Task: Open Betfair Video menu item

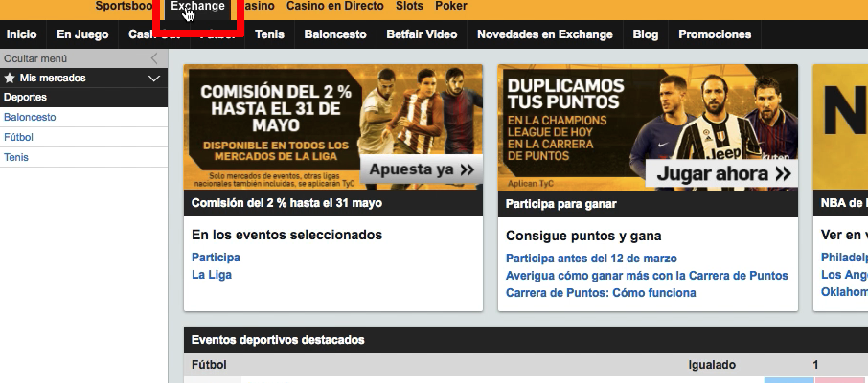Action: pyautogui.click(x=422, y=34)
